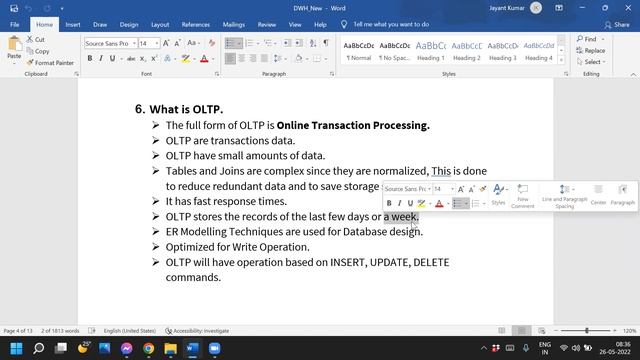Expand the Select dropdown in Editing
Screen dimensions: 640x360
click(x=592, y=62)
